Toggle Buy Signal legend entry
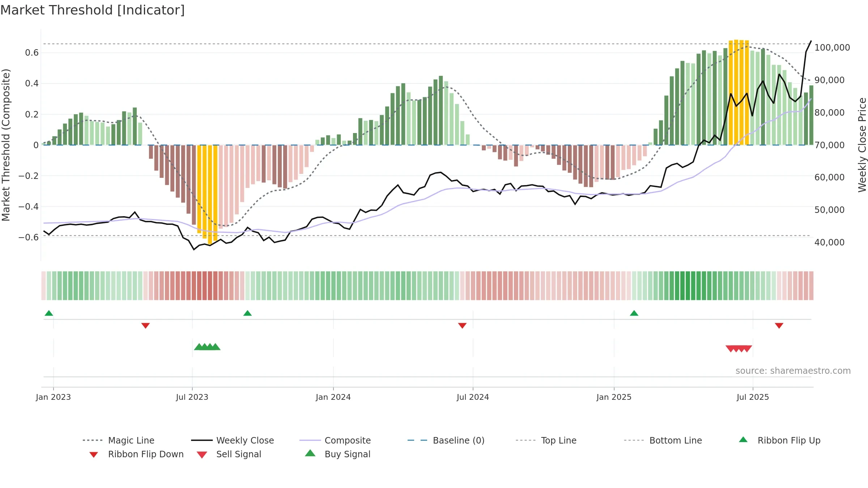Screen dimensions: 868x488 pyautogui.click(x=337, y=454)
